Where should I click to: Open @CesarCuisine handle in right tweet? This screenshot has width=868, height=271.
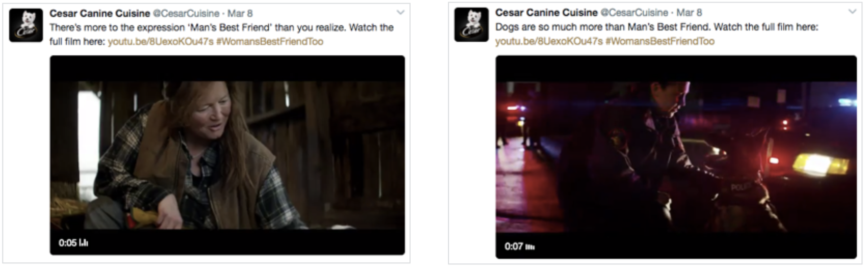pyautogui.click(x=634, y=12)
